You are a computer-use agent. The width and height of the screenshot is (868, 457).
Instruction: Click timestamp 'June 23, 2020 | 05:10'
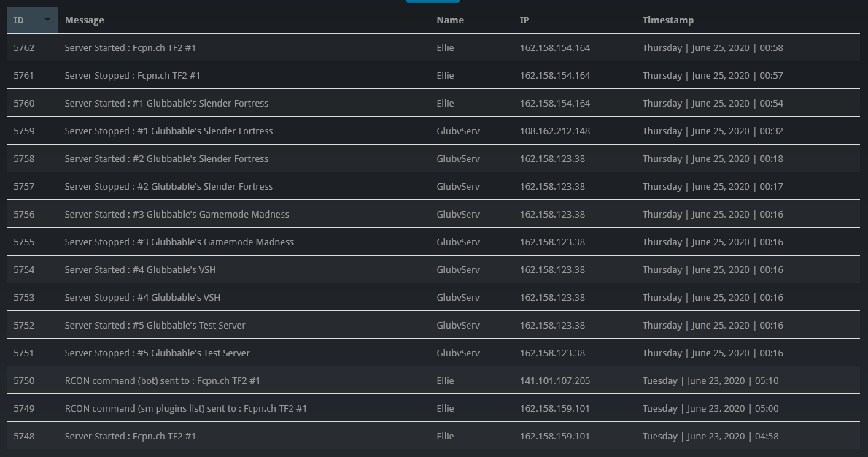[x=732, y=380]
